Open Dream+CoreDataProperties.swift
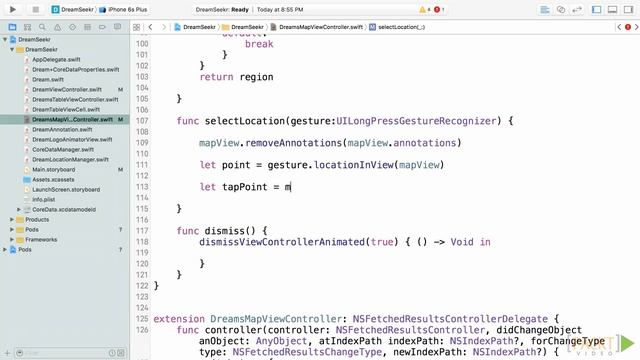 [x=76, y=69]
